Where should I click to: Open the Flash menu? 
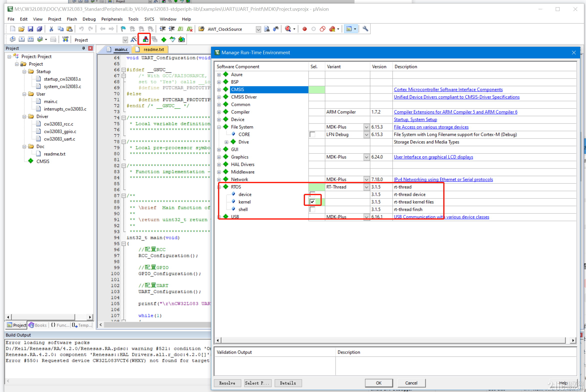point(72,19)
